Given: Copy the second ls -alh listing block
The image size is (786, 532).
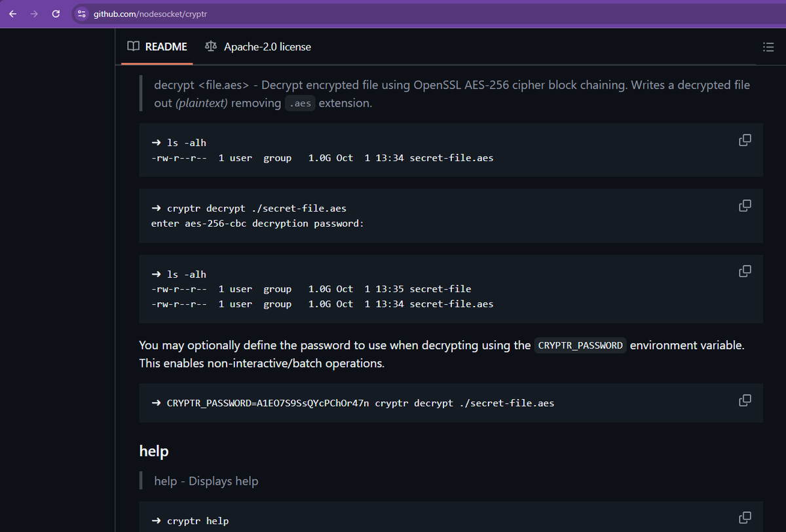Looking at the screenshot, I should coord(745,271).
